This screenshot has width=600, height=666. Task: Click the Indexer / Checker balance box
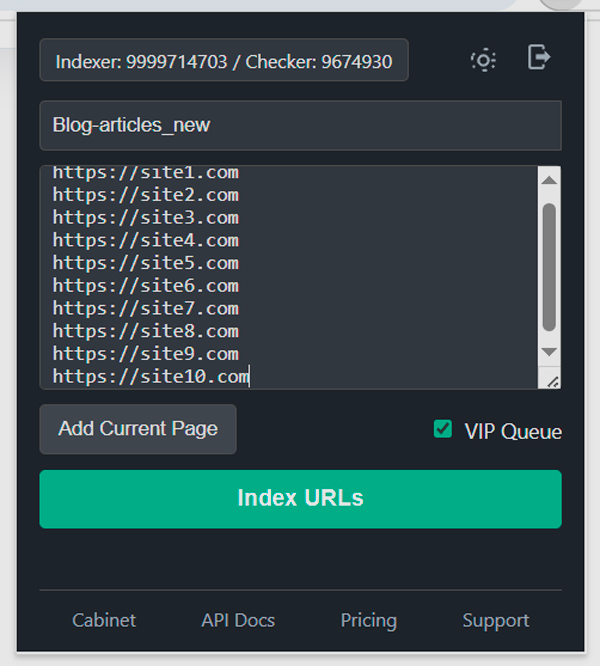tap(224, 60)
